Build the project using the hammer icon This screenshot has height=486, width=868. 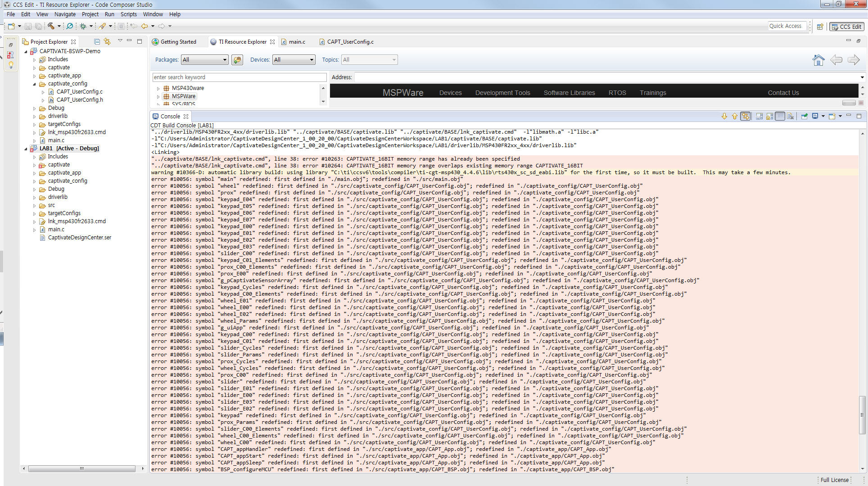[51, 26]
